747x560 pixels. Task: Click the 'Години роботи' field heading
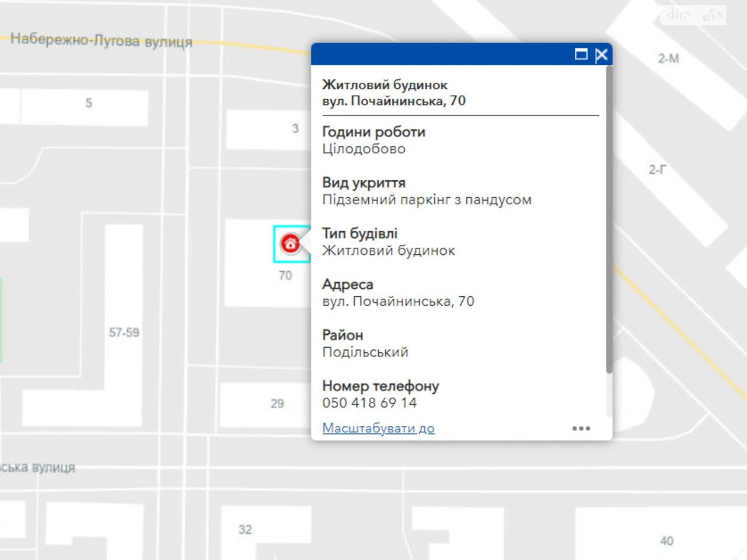(x=373, y=132)
